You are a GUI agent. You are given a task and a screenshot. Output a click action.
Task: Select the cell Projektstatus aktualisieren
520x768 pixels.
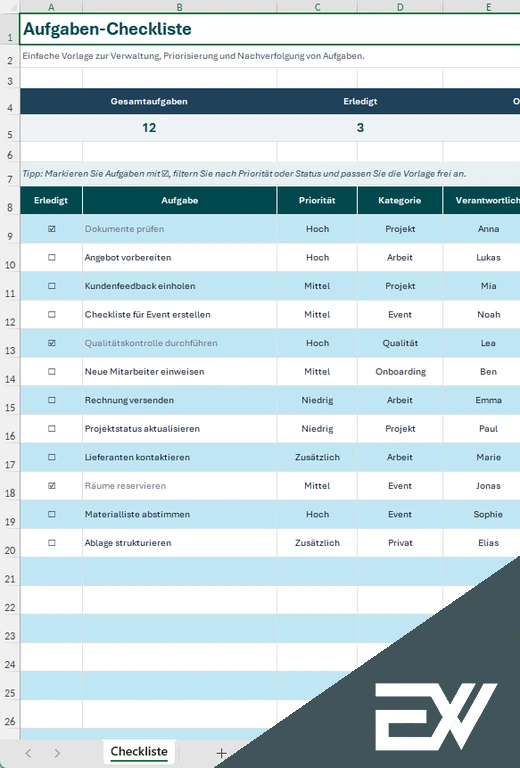pyautogui.click(x=180, y=429)
